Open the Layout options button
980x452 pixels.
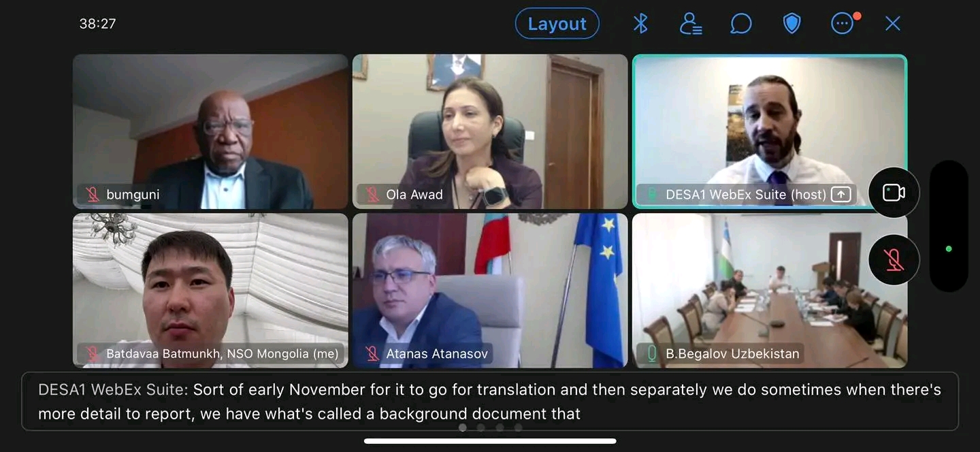[x=557, y=24]
